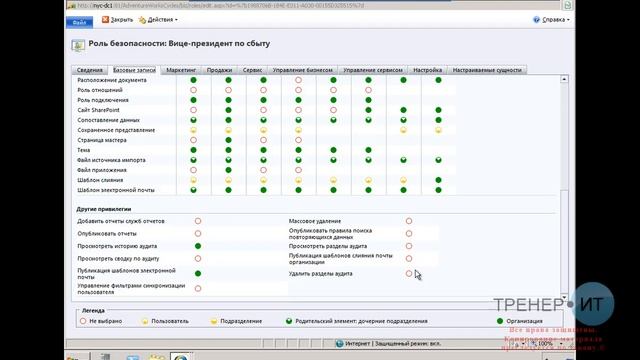The height and width of the screenshot is (360, 640).
Task: Open the Сервис tab
Action: (x=252, y=70)
